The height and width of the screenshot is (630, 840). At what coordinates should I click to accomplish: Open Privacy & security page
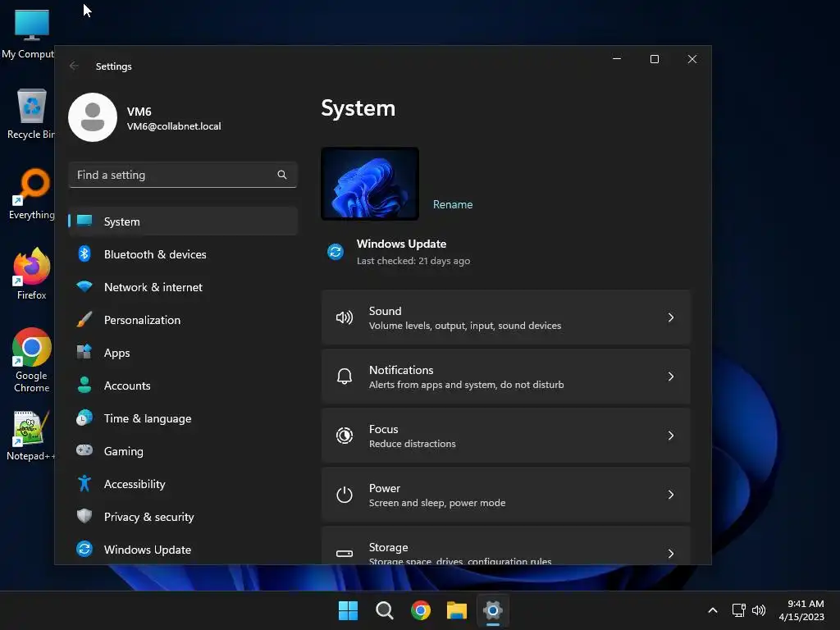click(183, 517)
